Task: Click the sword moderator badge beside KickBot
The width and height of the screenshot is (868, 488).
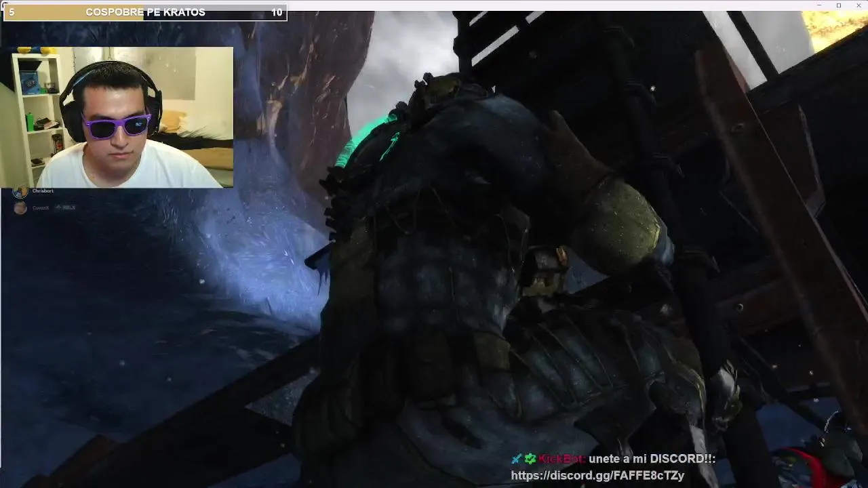Action: [517, 459]
